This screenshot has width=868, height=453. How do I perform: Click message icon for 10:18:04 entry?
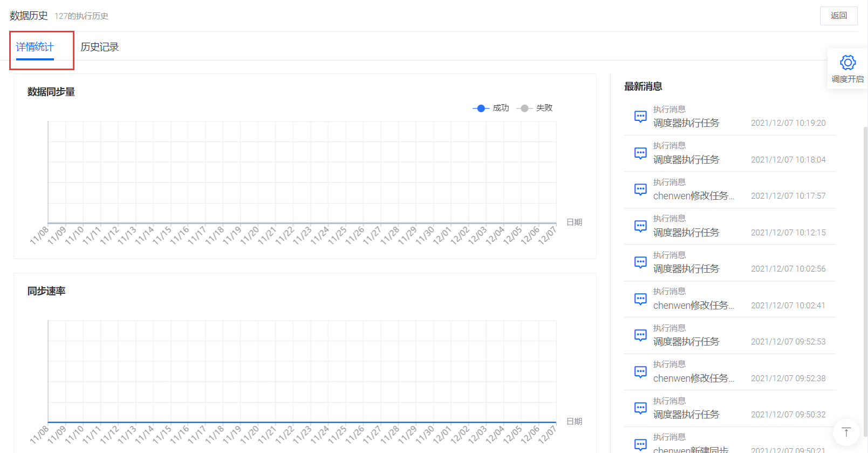pyautogui.click(x=640, y=153)
